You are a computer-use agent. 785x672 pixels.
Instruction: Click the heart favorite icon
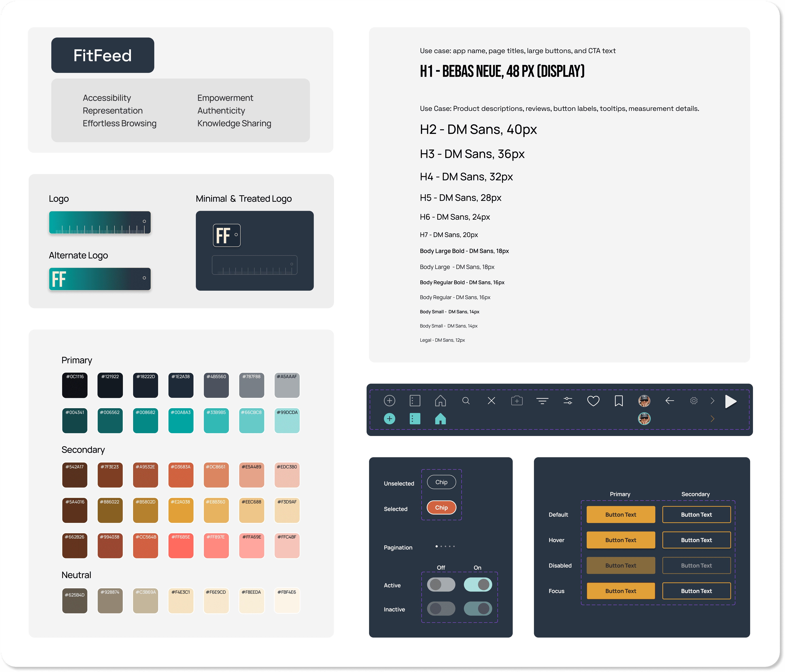point(593,401)
